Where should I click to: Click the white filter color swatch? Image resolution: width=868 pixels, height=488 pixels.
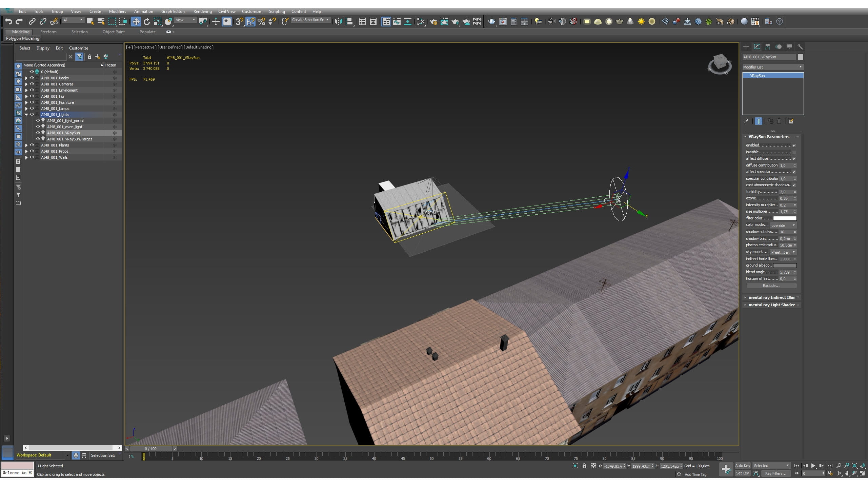pos(785,218)
